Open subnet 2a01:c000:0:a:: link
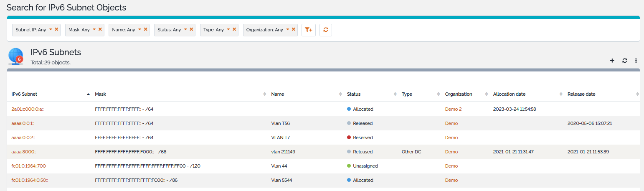This screenshot has height=191, width=644. click(x=28, y=109)
